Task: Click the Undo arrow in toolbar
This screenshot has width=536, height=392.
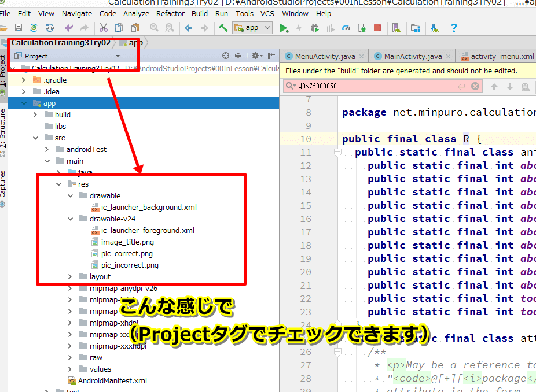Action: click(69, 28)
